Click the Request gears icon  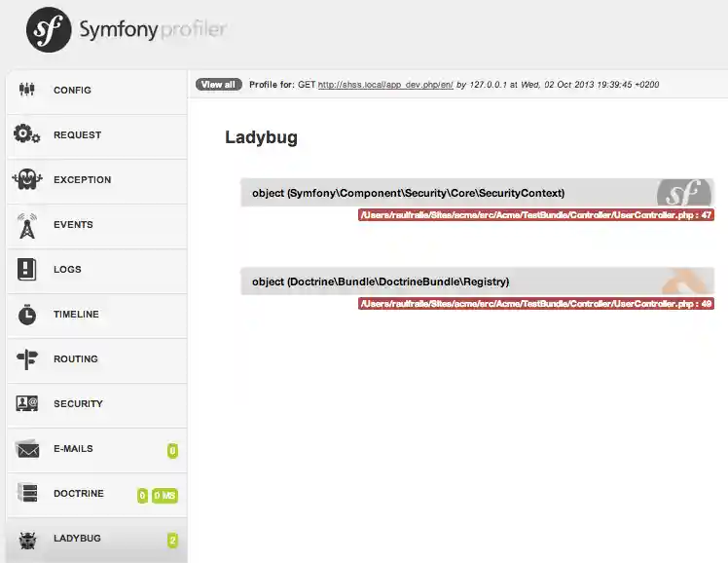coord(26,134)
